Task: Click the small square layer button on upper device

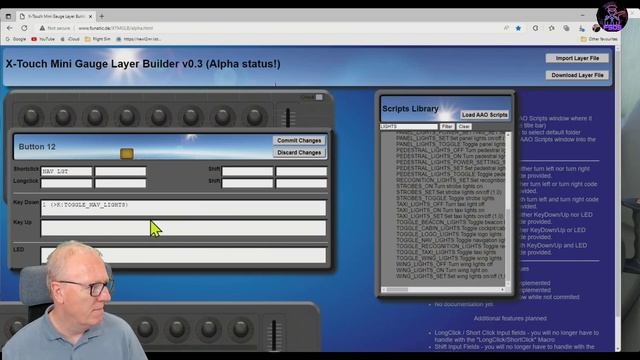Action: (319, 97)
